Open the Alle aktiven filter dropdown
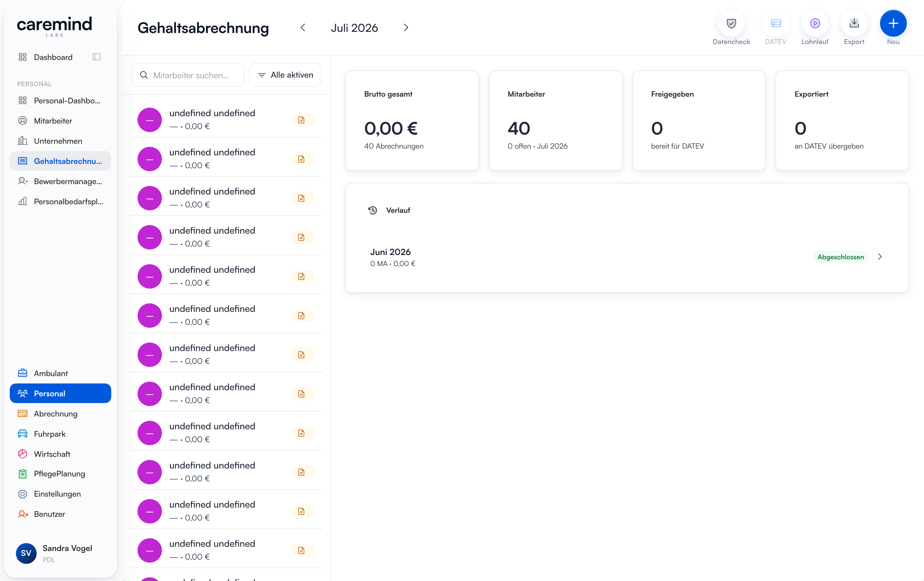924x581 pixels. pyautogui.click(x=285, y=75)
